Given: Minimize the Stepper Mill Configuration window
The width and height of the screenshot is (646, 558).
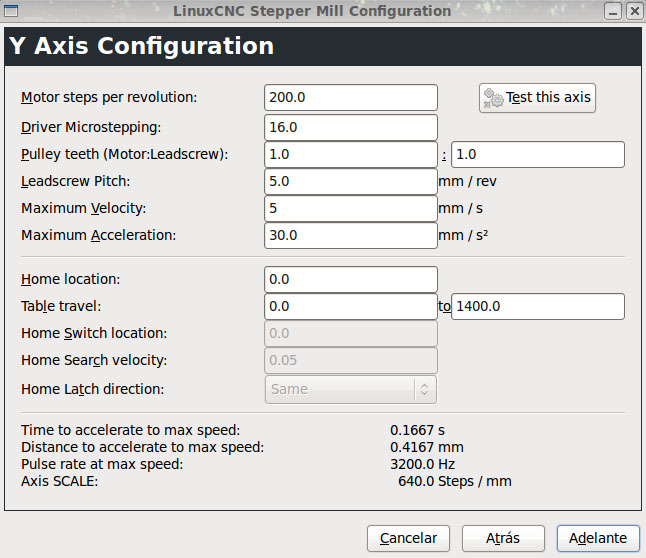Looking at the screenshot, I should [613, 11].
